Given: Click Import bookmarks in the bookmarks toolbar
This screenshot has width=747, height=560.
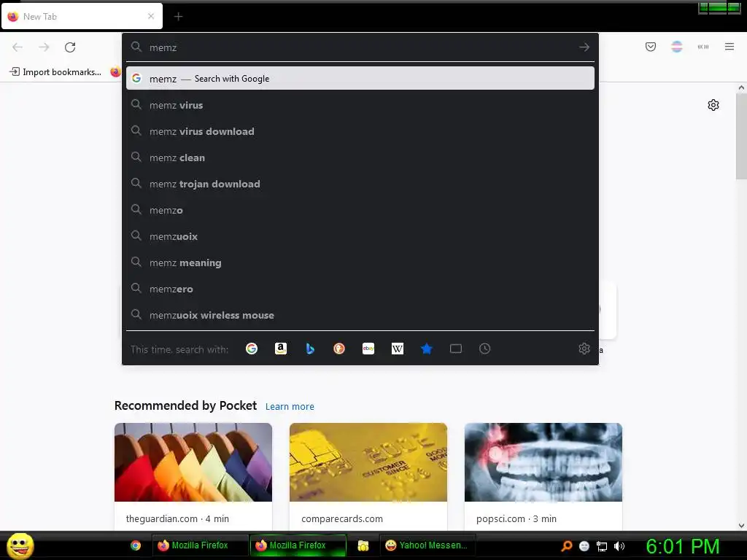Looking at the screenshot, I should [55, 72].
